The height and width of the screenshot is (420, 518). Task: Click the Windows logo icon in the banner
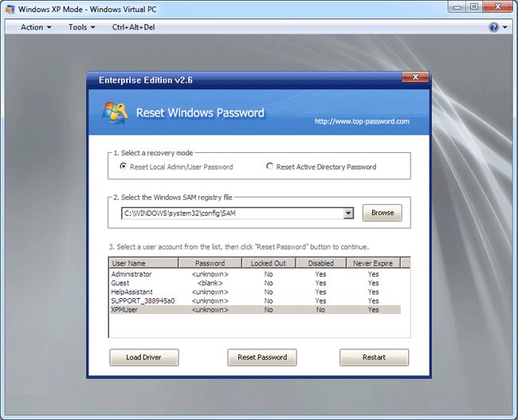coord(115,113)
